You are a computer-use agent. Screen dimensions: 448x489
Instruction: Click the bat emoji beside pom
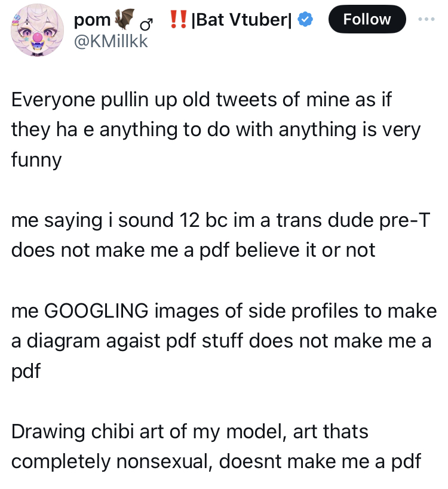[124, 19]
